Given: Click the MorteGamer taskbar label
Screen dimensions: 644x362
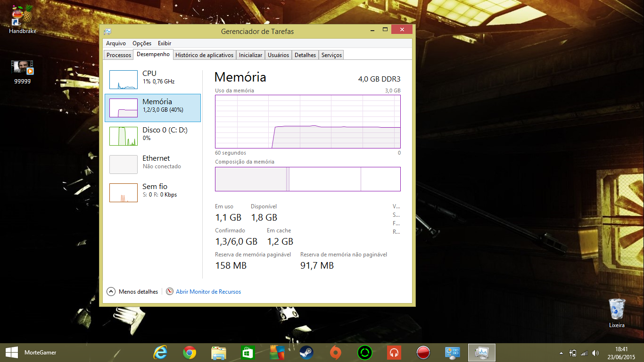Looking at the screenshot, I should 40,353.
